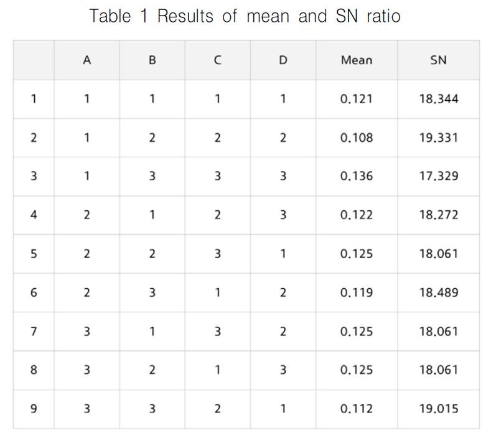The width and height of the screenshot is (496, 448).
Task: Select the Mean value 0.122
Action: click(357, 215)
